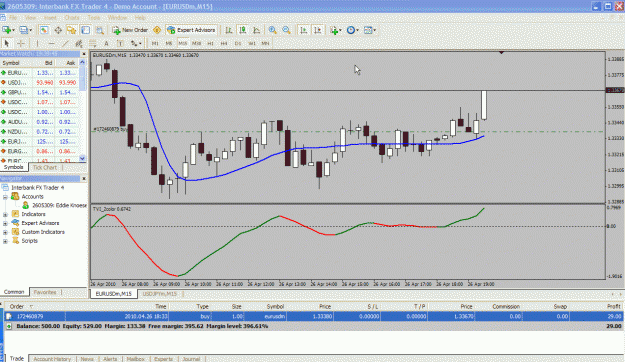Open the Profiles dropdown arrow

pos(31,30)
